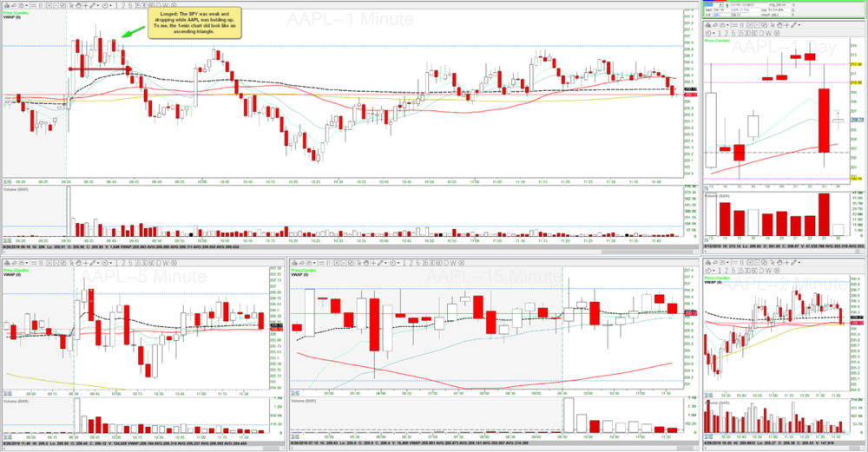Click VWAP (0) label in 1 Minute chart
The width and height of the screenshot is (868, 452).
click(x=11, y=17)
